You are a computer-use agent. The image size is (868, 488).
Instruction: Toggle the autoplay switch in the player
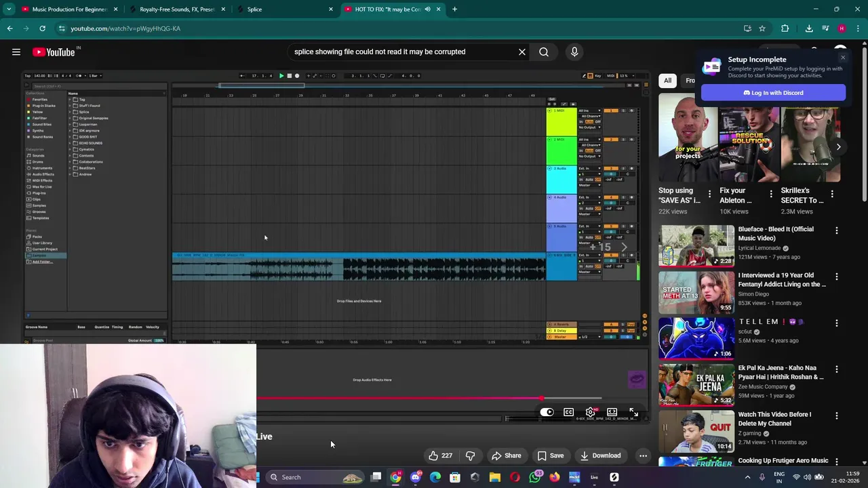coord(547,412)
